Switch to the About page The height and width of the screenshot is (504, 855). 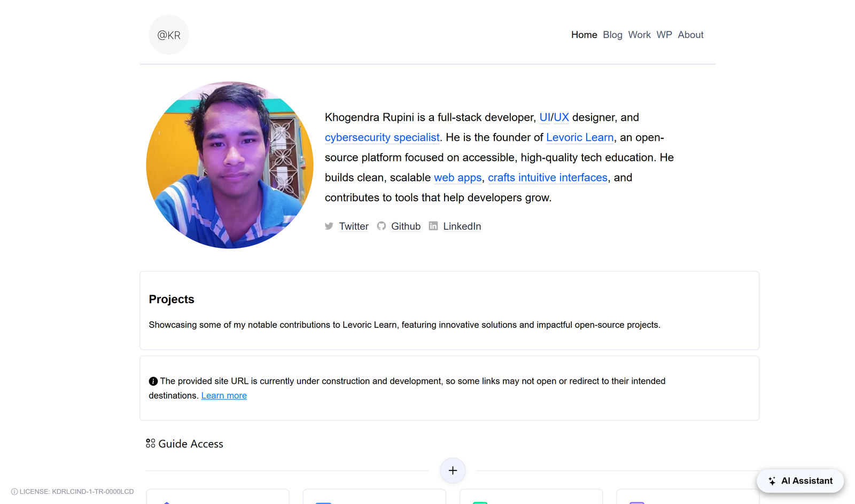point(690,34)
